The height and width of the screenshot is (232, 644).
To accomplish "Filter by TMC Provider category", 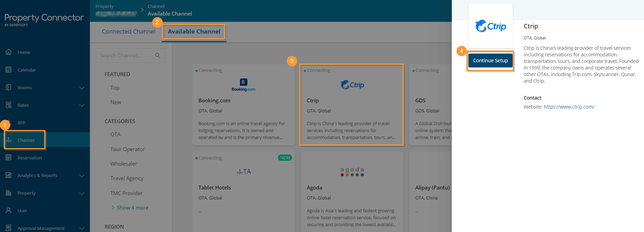I will point(127,193).
